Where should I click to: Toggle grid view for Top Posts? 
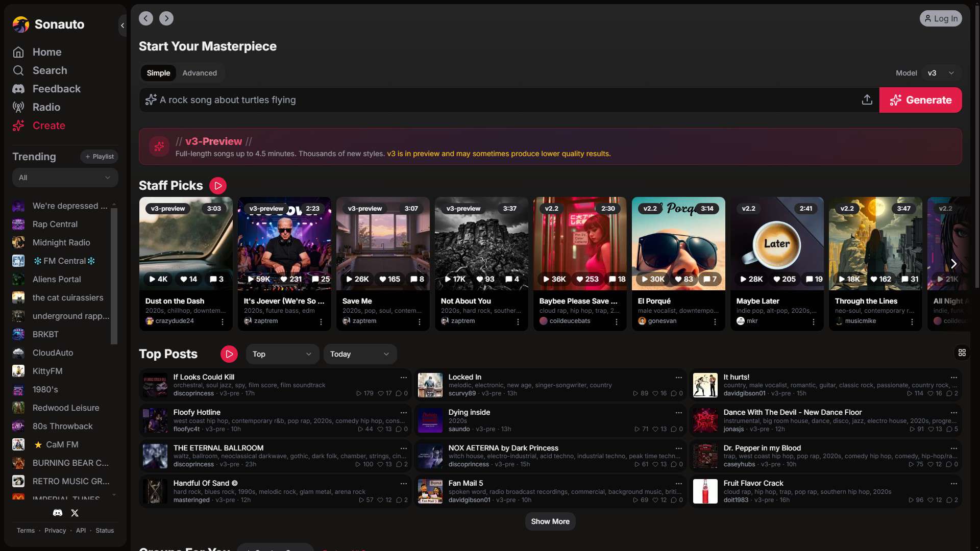pyautogui.click(x=962, y=353)
